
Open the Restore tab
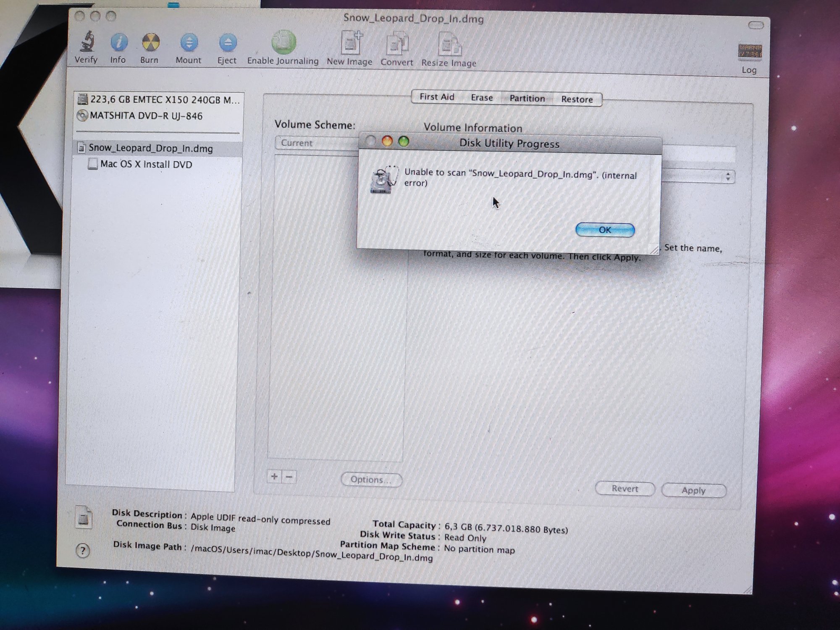[x=577, y=100]
